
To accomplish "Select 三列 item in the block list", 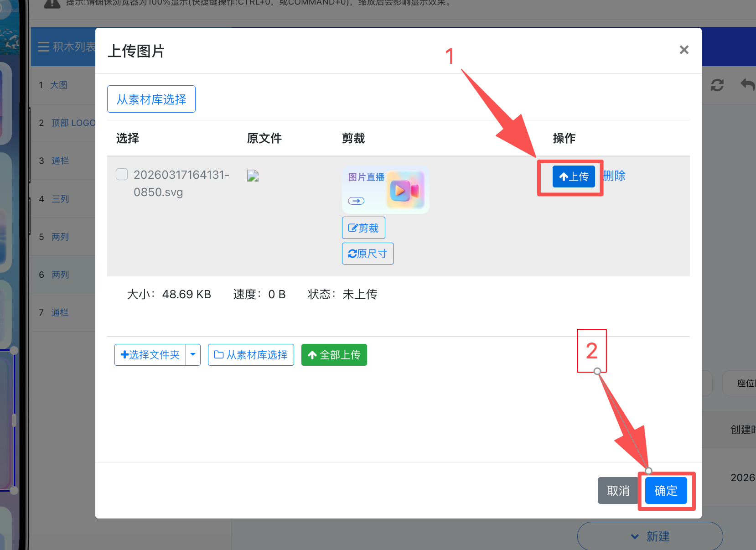I will click(x=60, y=199).
